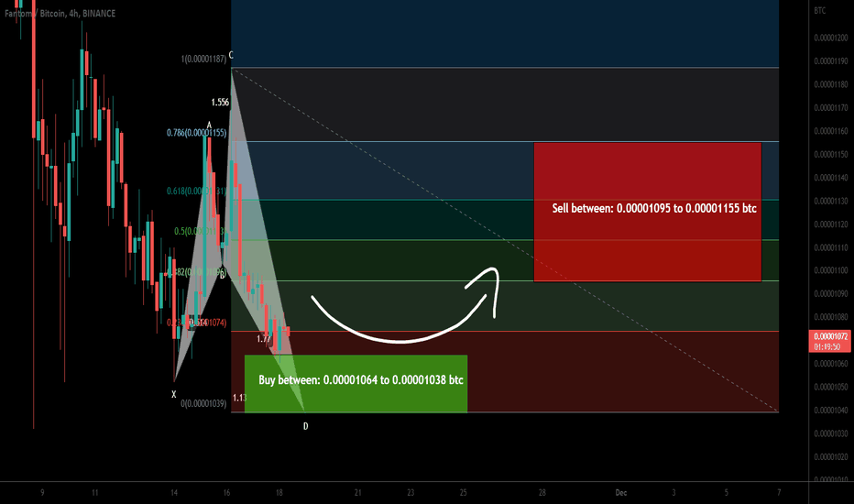The image size is (854, 504).
Task: Click the 0.00001040 price axis label
Action: click(x=830, y=411)
